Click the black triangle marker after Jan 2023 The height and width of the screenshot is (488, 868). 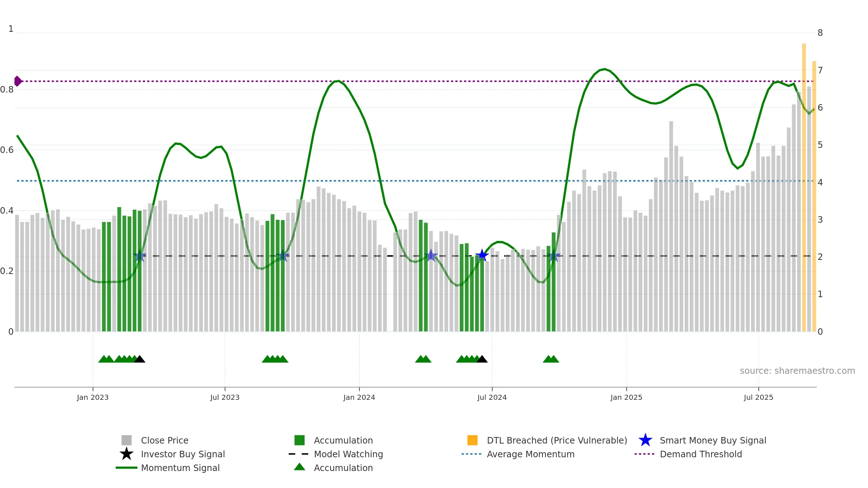(140, 359)
